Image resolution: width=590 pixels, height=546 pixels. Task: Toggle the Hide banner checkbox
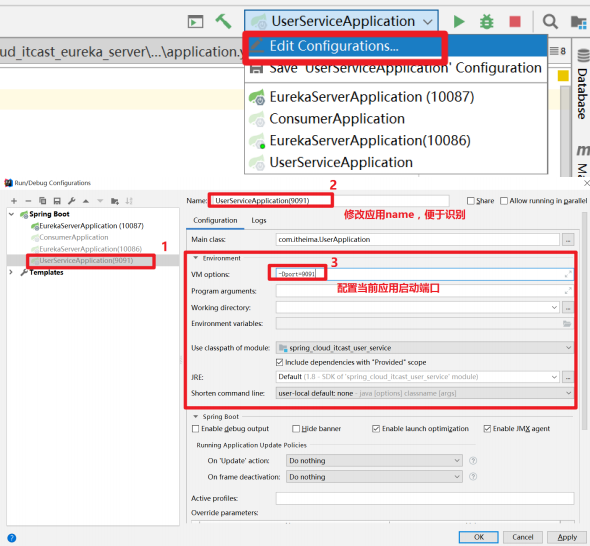tap(296, 429)
